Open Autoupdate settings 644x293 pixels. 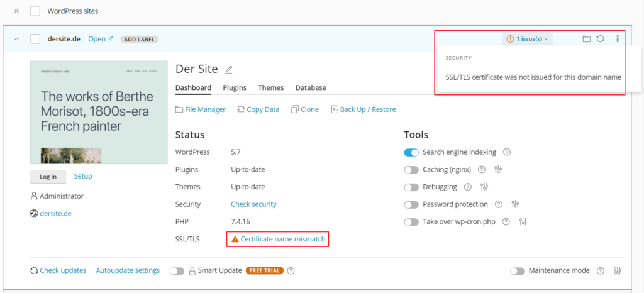(128, 270)
